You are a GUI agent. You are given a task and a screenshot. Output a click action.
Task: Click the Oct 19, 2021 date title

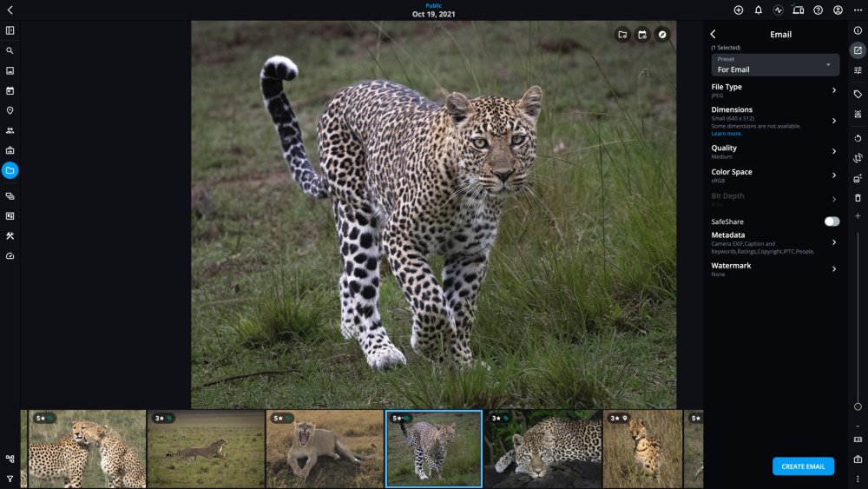433,15
